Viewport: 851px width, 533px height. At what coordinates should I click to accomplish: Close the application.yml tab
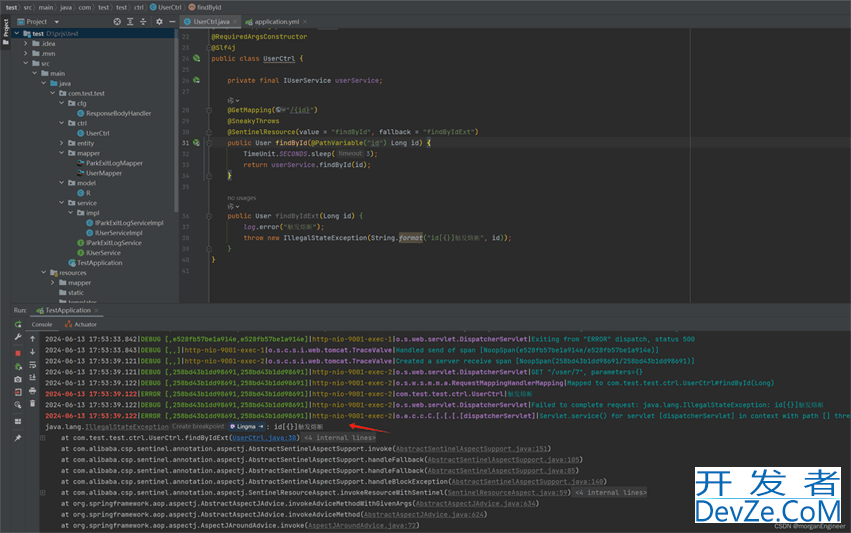(x=305, y=22)
